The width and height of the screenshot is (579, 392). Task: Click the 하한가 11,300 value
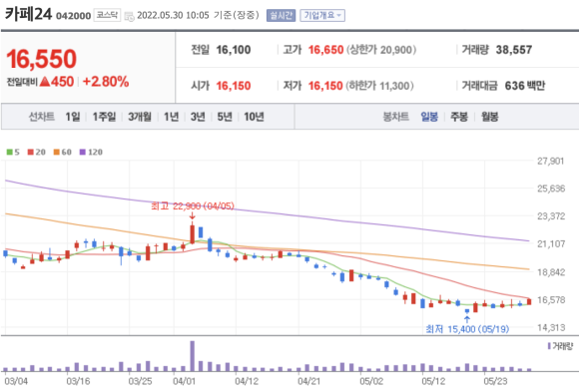(381, 86)
